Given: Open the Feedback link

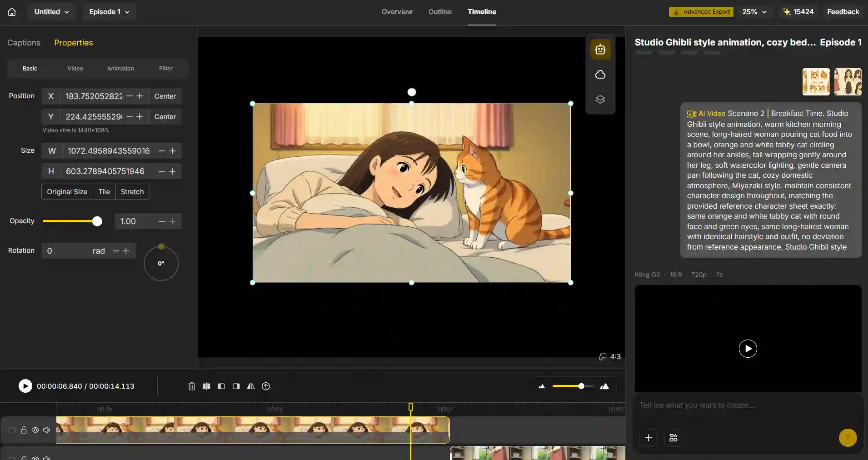Looking at the screenshot, I should click(843, 12).
